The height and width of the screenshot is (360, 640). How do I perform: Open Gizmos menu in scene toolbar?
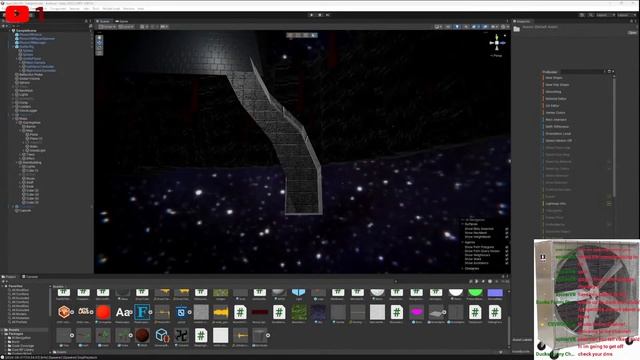coord(504,27)
